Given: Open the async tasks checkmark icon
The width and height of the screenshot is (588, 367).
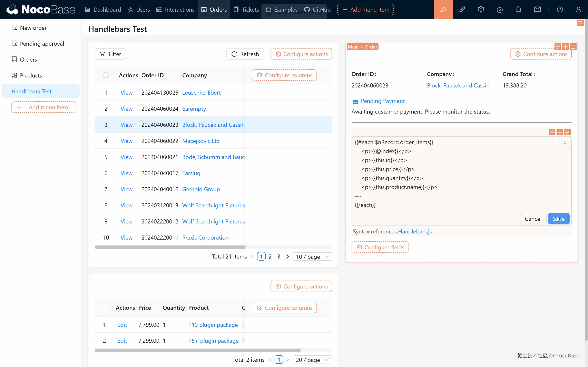Looking at the screenshot, I should 500,10.
